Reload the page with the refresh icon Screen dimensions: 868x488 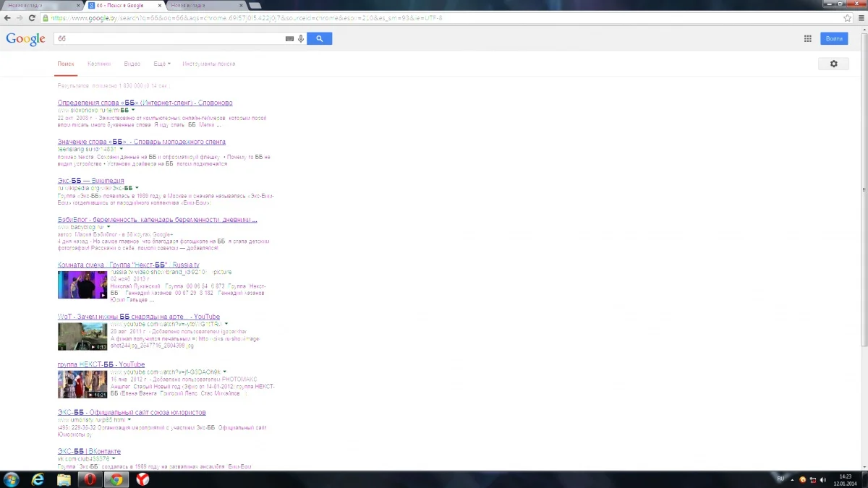pyautogui.click(x=32, y=17)
